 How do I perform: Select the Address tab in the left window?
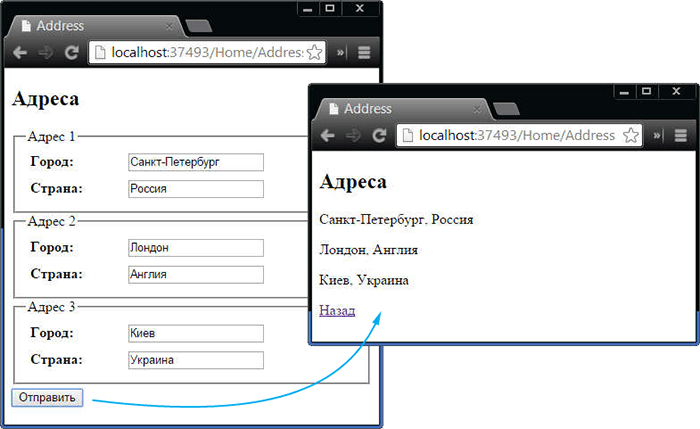[96, 26]
